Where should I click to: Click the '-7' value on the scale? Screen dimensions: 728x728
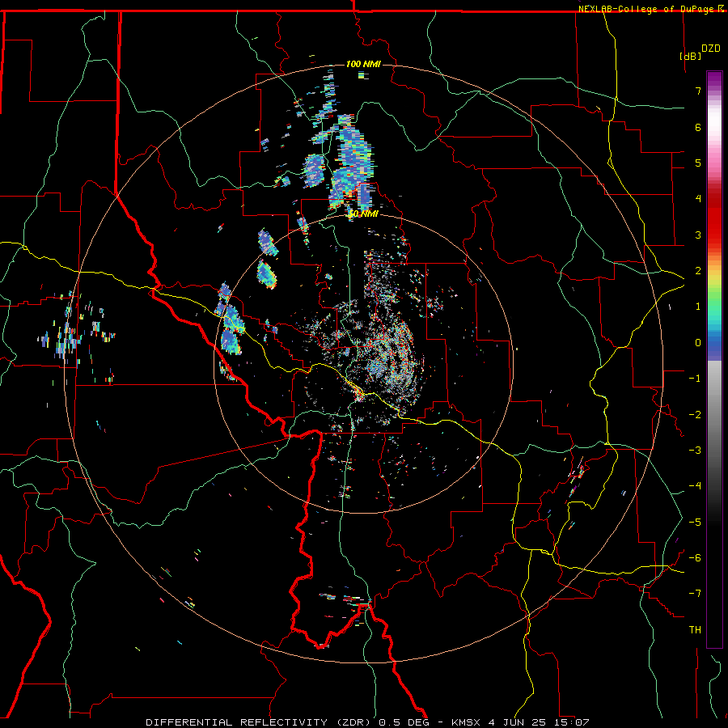695,594
